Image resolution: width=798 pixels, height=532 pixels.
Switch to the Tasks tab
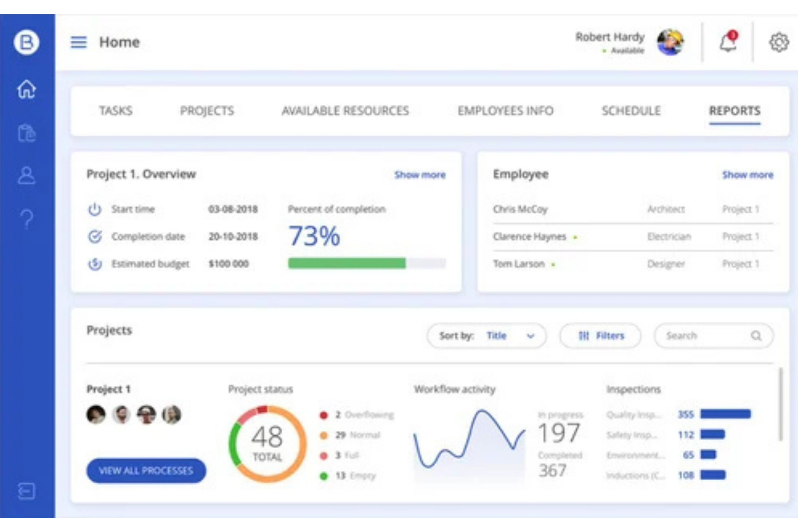pyautogui.click(x=116, y=111)
